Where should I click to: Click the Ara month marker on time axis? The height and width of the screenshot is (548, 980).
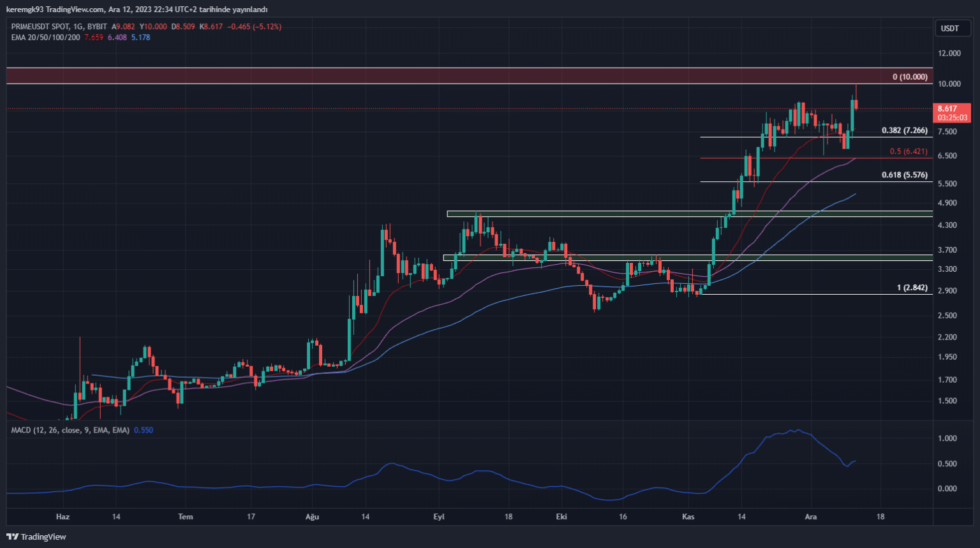coord(810,517)
